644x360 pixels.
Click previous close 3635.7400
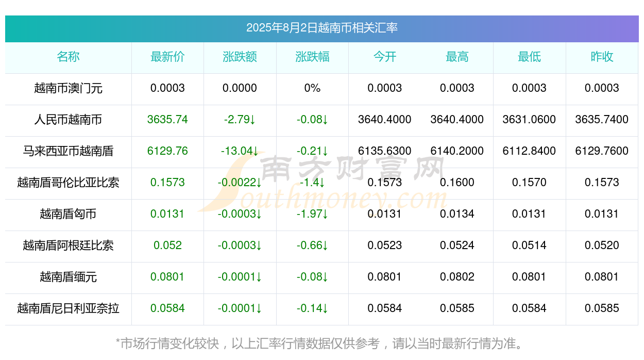coord(602,120)
